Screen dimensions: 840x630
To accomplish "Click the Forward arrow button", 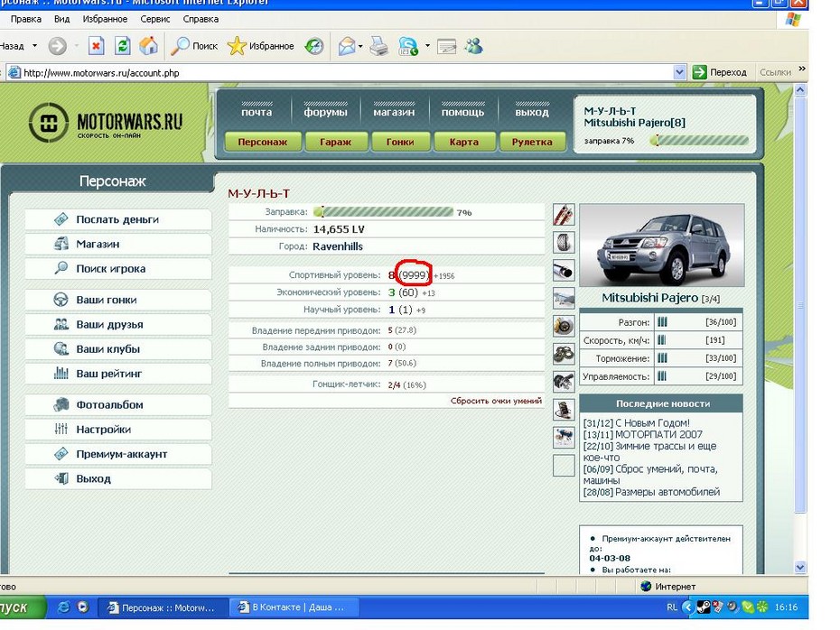I will (x=57, y=46).
